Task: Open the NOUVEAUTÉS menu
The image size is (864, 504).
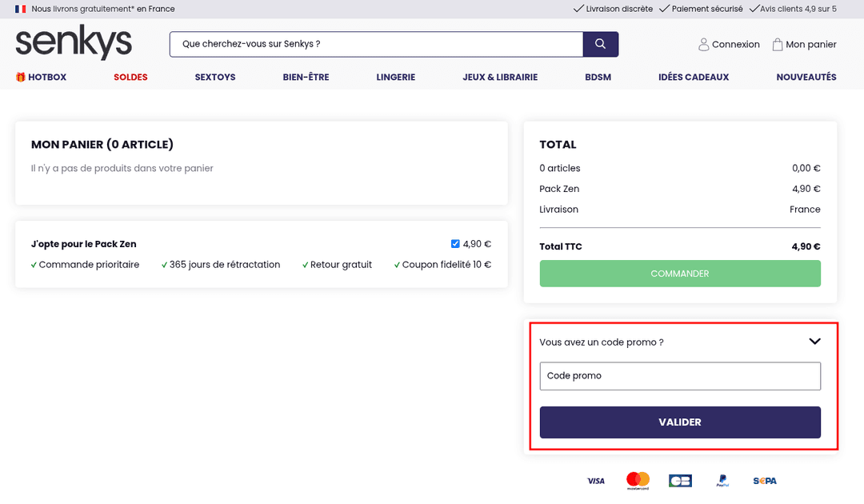Action: point(806,77)
